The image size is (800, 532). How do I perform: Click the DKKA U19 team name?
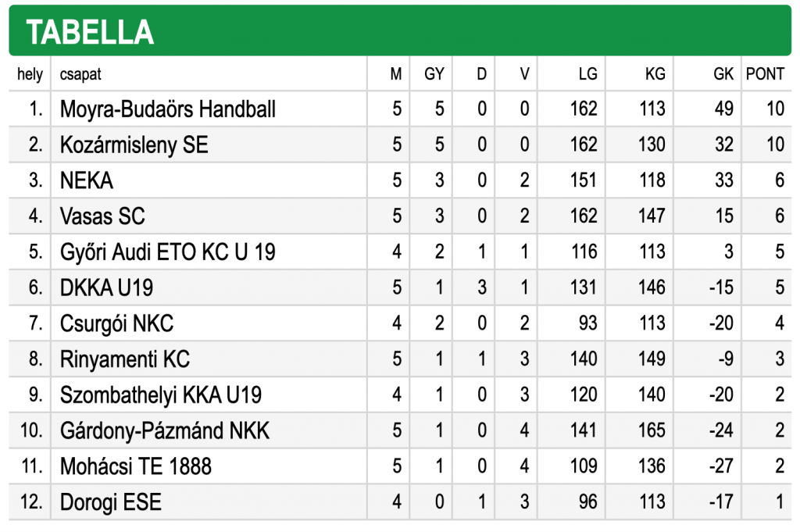point(106,287)
